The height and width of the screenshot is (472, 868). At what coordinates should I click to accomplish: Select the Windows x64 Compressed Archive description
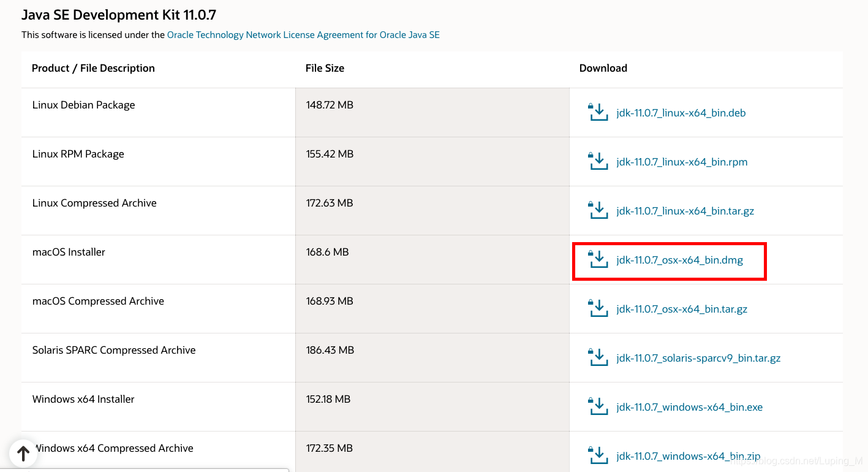pos(113,448)
